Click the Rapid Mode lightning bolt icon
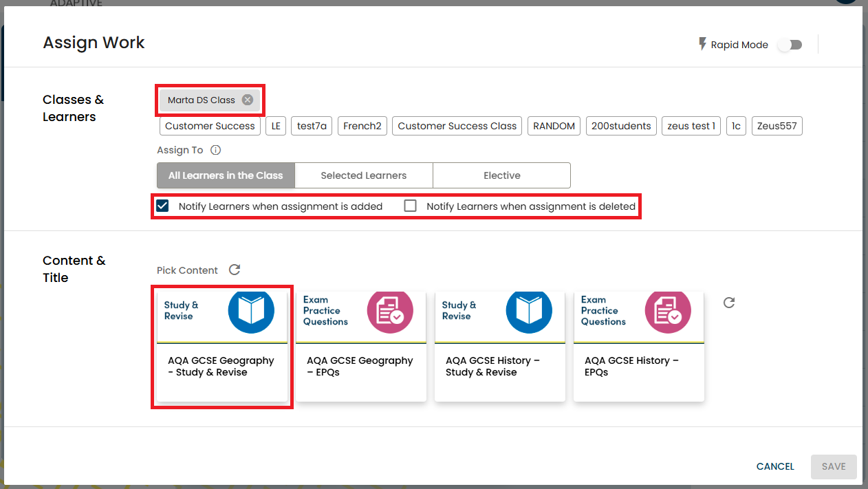Image resolution: width=868 pixels, height=489 pixels. point(702,45)
